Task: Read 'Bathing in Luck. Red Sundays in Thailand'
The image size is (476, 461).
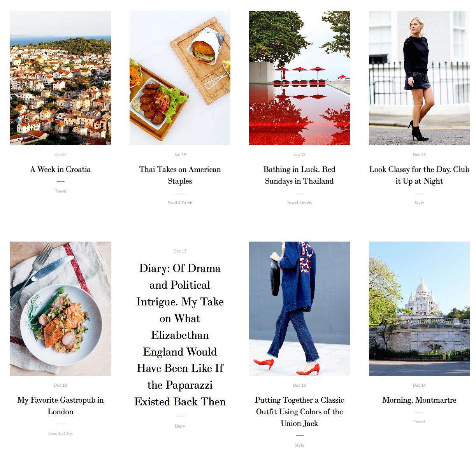Action: point(299,175)
